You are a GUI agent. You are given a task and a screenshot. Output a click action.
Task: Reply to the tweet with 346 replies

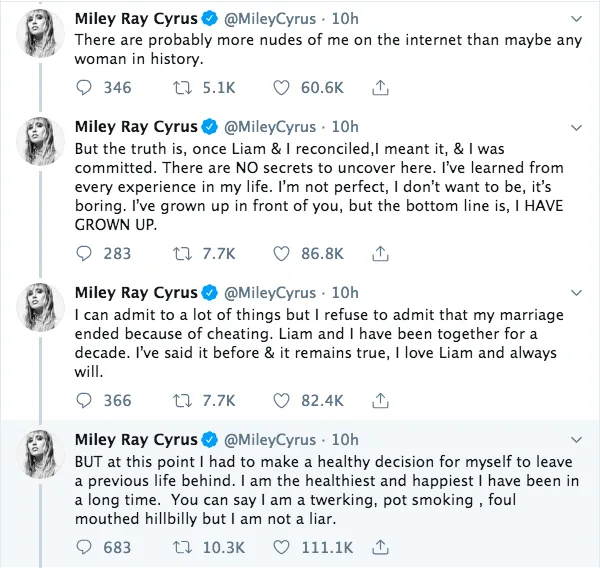pos(84,88)
